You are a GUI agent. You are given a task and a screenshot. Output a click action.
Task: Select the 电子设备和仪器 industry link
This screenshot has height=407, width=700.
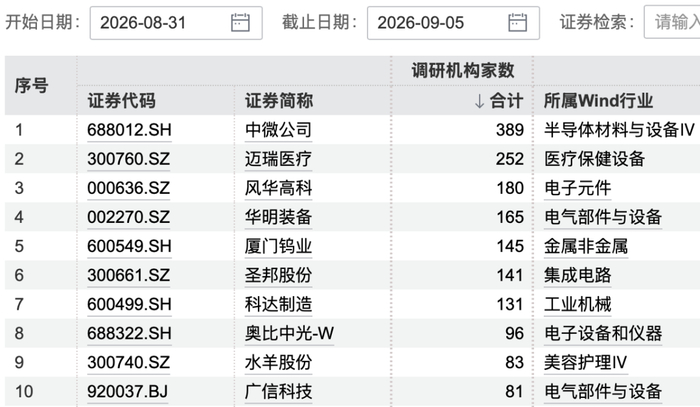click(603, 333)
